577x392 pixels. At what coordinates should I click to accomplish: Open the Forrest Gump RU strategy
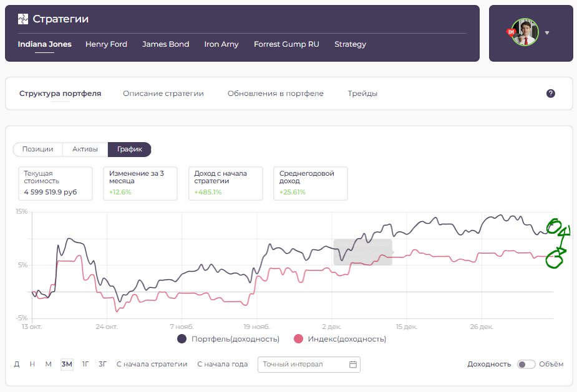286,44
